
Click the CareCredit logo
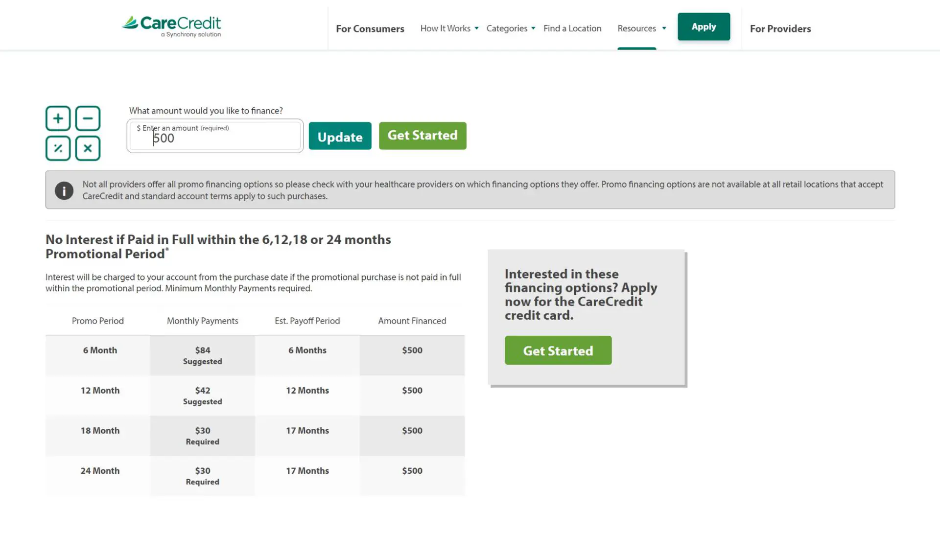coord(171,26)
